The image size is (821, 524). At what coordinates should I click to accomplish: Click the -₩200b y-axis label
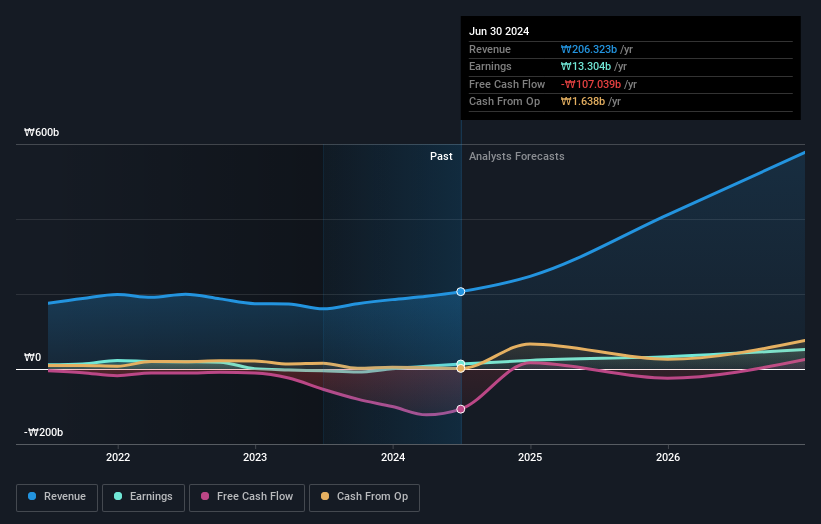pos(43,432)
